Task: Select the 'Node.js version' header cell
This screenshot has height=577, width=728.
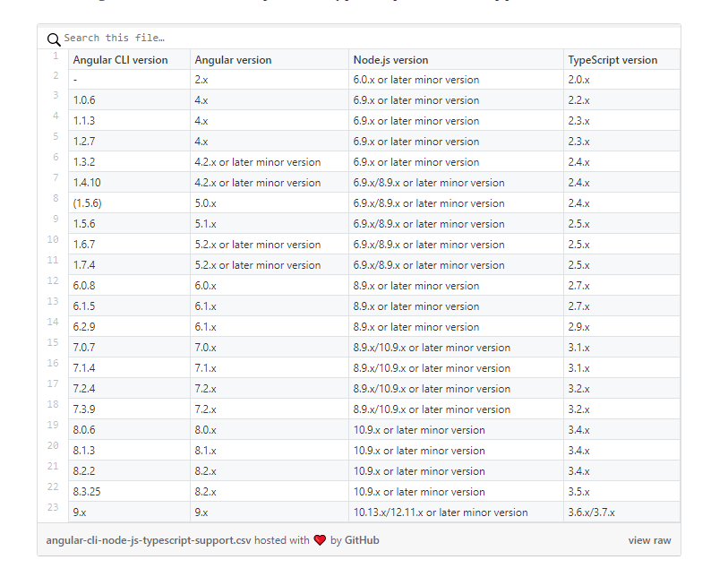Action: coord(457,59)
